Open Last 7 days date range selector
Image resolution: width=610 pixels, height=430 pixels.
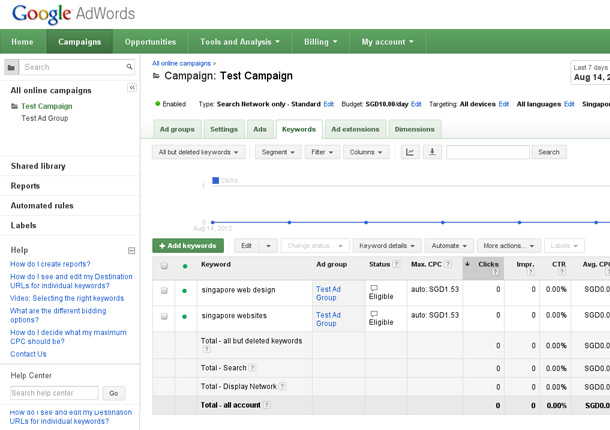[x=590, y=72]
